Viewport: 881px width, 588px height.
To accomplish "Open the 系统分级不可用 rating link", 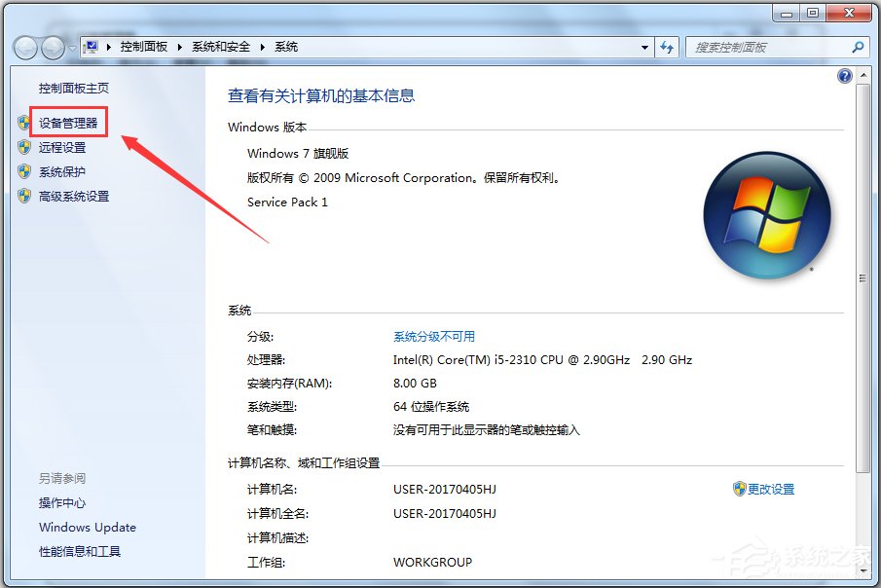I will click(x=434, y=336).
